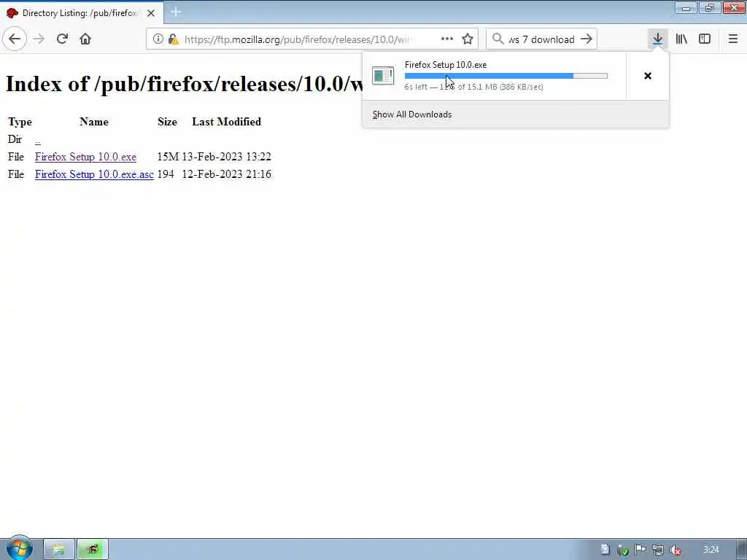
Task: Click the forward navigation arrow
Action: point(39,39)
